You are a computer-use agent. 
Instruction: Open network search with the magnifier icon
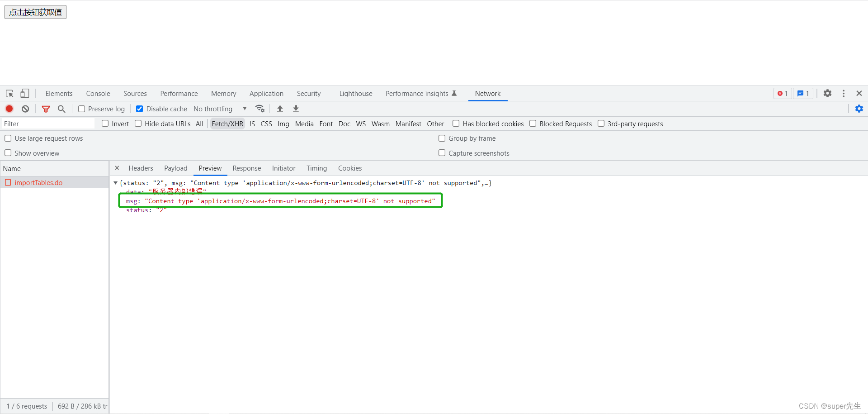[61, 109]
